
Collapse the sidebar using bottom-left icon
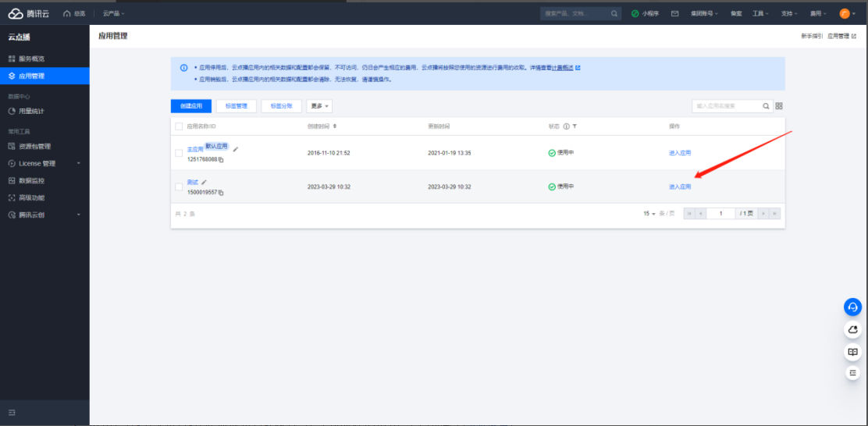(12, 412)
